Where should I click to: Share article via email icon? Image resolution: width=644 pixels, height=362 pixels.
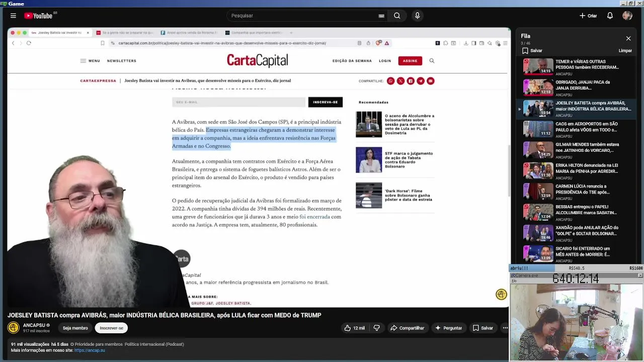(431, 81)
